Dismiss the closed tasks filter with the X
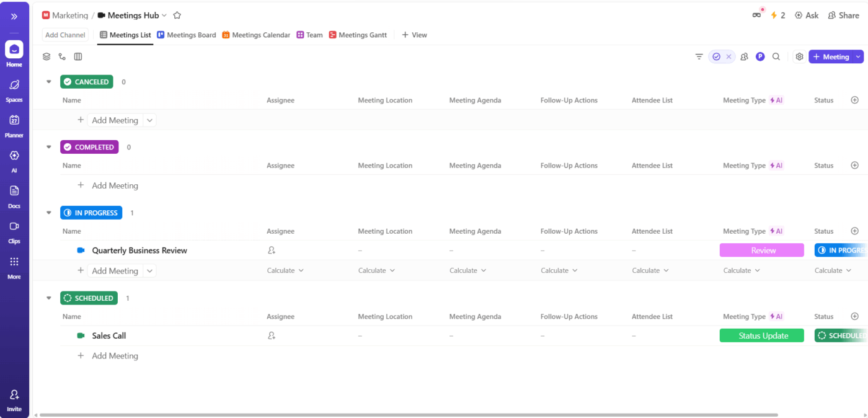This screenshot has width=868, height=418. tap(728, 56)
